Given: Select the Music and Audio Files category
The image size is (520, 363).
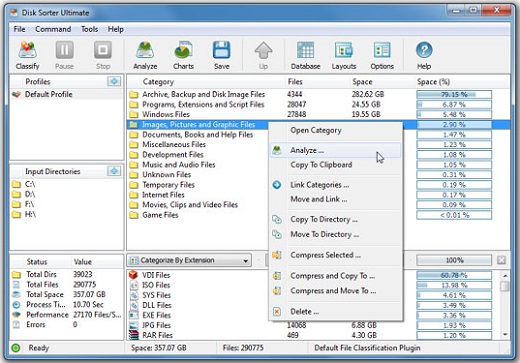Looking at the screenshot, I should click(179, 165).
